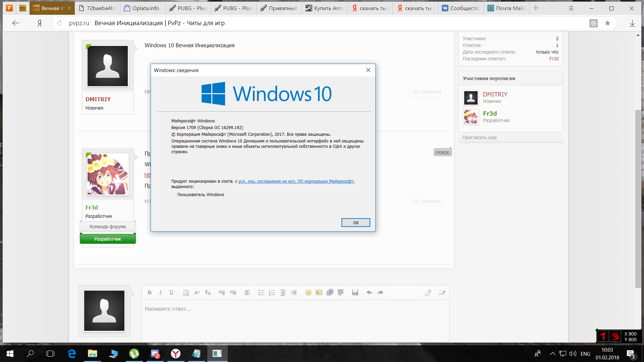The height and width of the screenshot is (362, 644).
Task: Open the font size dropdown
Action: click(x=197, y=292)
